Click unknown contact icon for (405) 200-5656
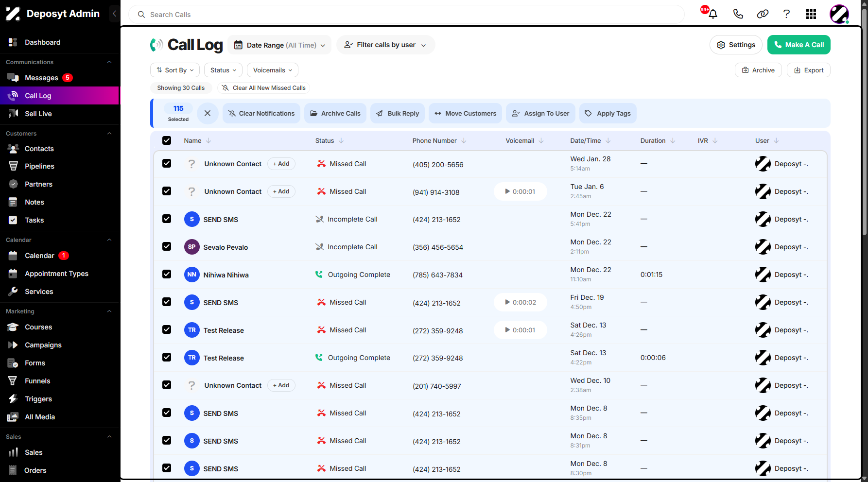Viewport: 868px width, 482px height. pos(192,164)
